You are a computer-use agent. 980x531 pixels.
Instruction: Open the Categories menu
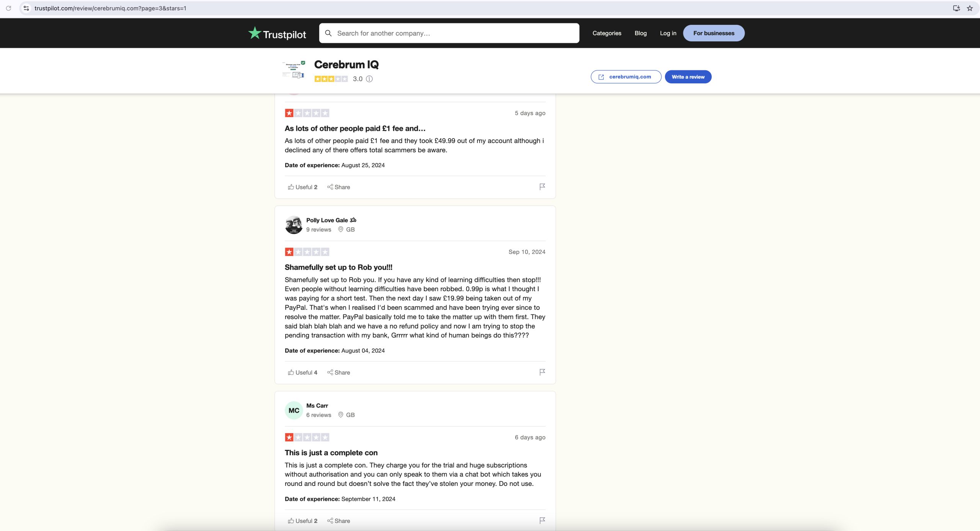click(x=607, y=33)
